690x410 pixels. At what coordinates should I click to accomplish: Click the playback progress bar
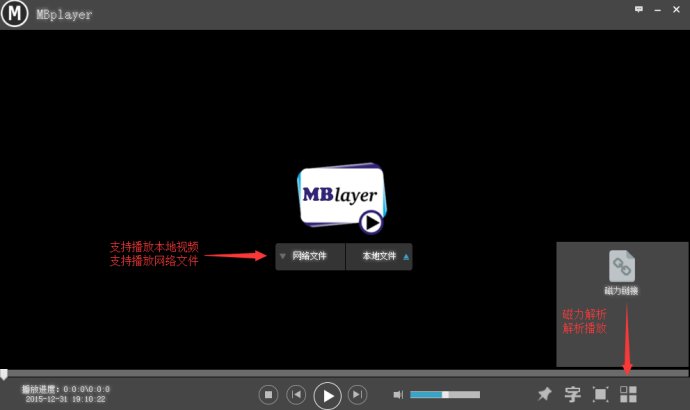point(345,373)
